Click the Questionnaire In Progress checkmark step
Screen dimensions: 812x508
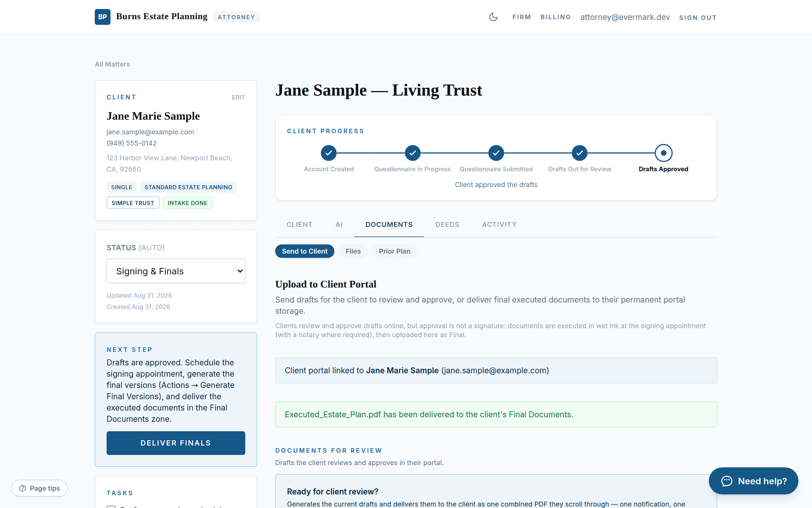[412, 153]
